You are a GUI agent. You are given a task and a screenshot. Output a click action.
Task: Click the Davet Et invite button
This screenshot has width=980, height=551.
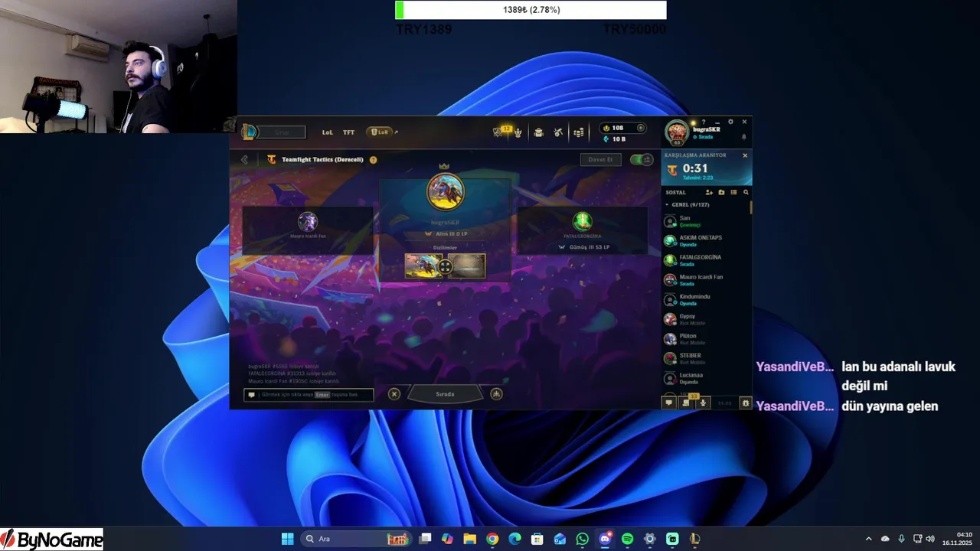coord(600,159)
